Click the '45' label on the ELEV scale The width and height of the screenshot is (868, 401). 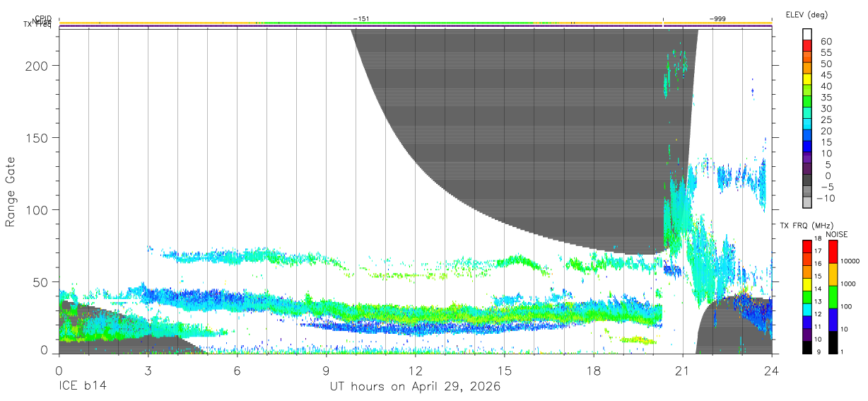click(826, 76)
